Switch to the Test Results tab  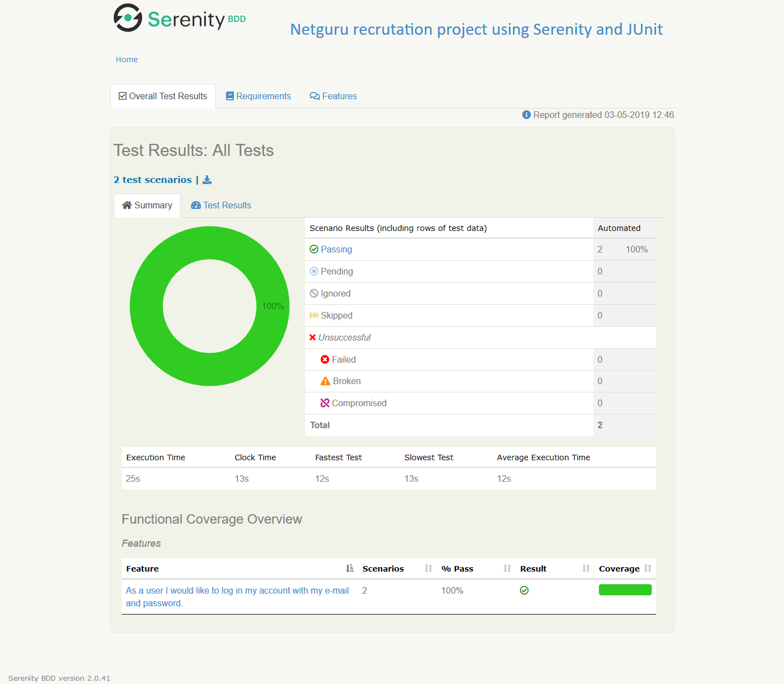[221, 205]
